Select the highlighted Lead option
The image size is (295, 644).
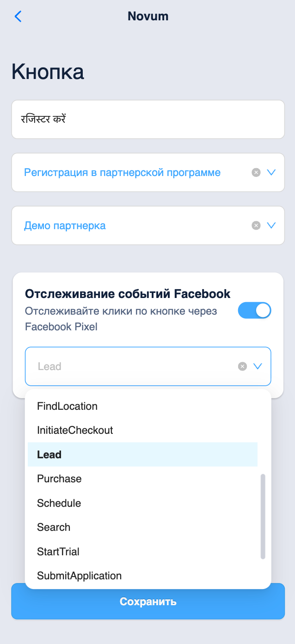pos(49,455)
